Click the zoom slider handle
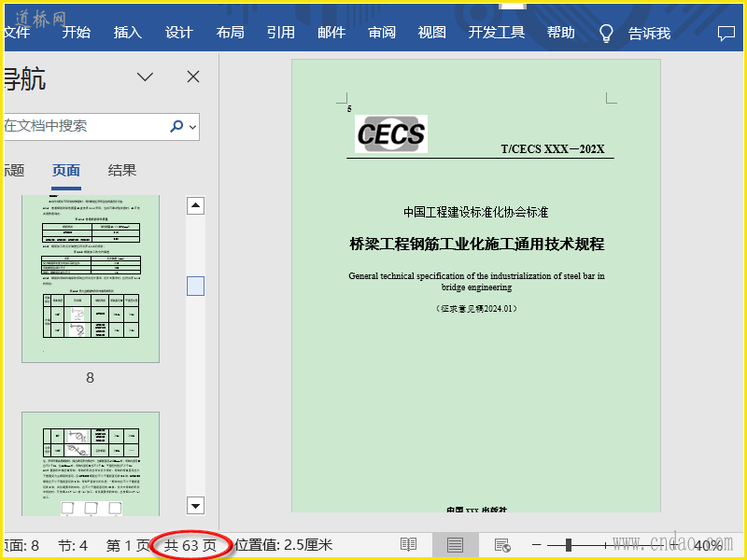 pyautogui.click(x=569, y=545)
